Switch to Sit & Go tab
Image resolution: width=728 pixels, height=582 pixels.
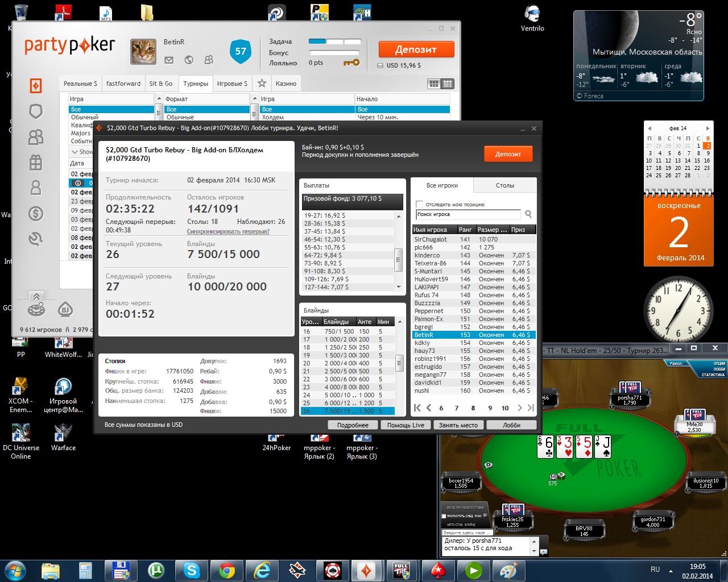tap(161, 84)
